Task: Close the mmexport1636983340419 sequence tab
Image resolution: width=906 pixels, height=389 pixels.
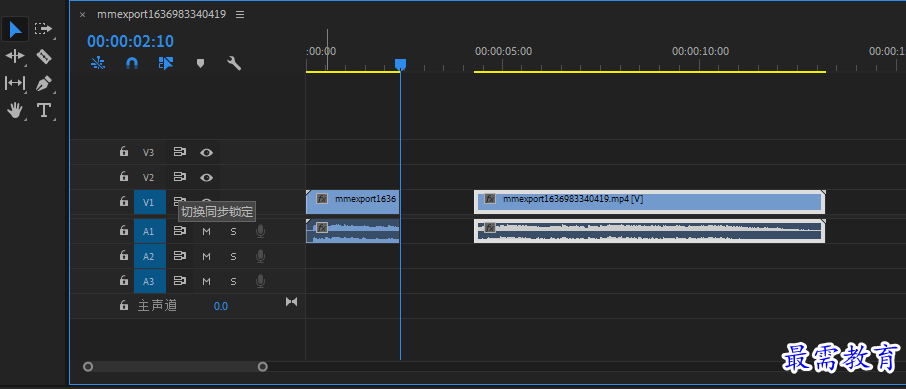Action: [x=82, y=14]
